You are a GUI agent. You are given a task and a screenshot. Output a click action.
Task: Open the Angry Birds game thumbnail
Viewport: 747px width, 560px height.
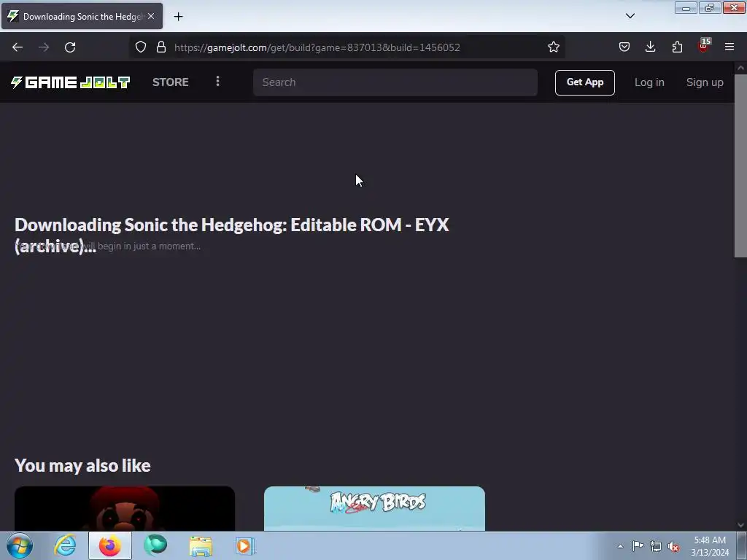coord(374,508)
